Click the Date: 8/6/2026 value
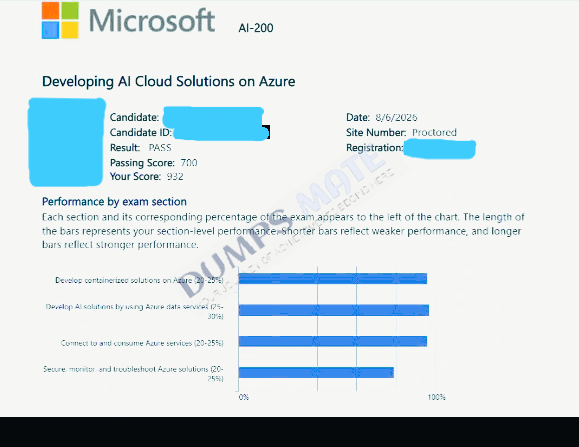 point(396,117)
